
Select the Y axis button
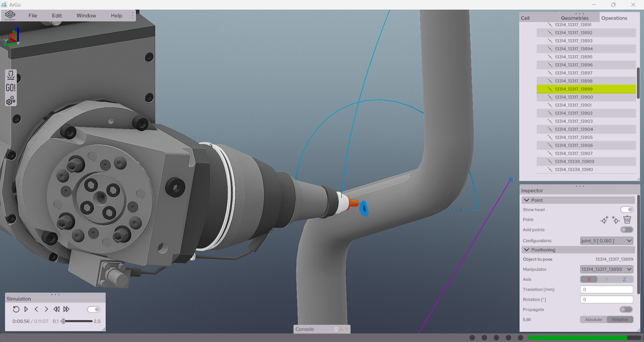(x=606, y=279)
